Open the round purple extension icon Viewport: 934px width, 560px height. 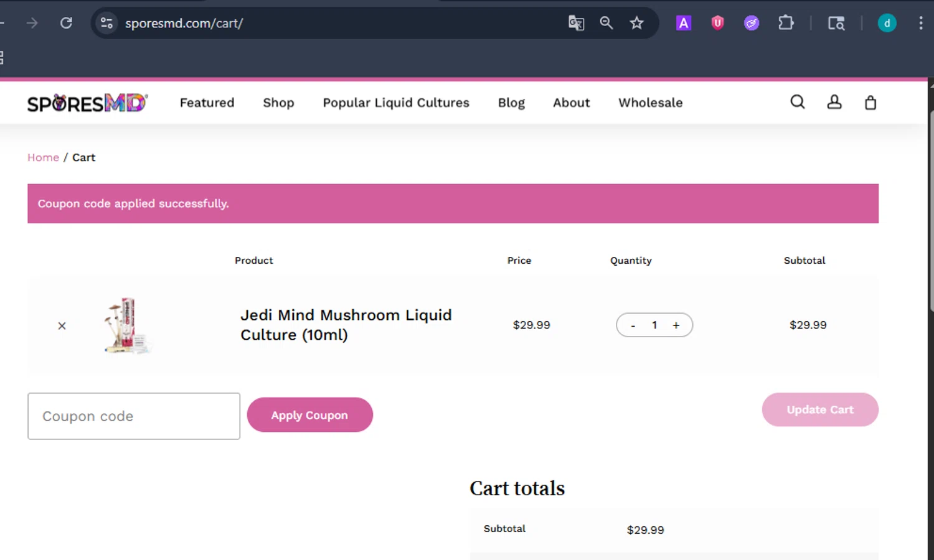[752, 23]
